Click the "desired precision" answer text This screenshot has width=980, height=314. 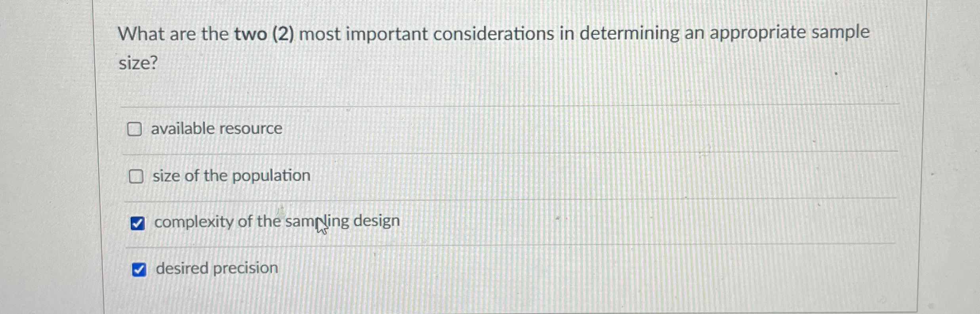(216, 268)
